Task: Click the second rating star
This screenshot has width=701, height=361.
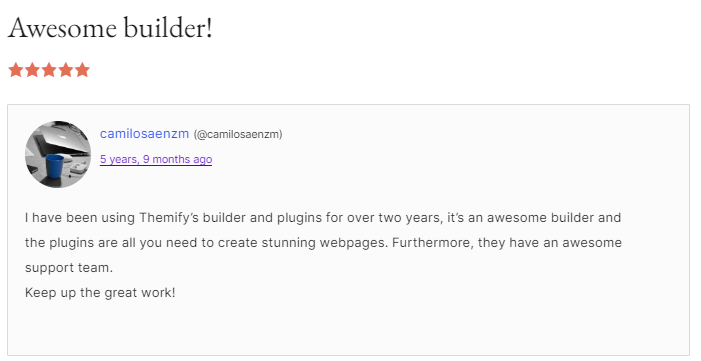Action: click(x=32, y=70)
